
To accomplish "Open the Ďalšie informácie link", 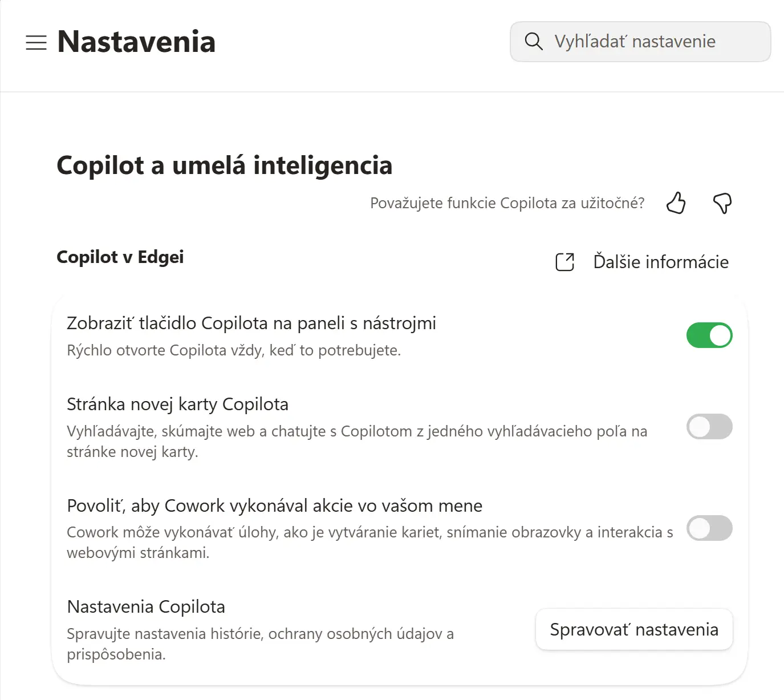I will click(x=661, y=262).
